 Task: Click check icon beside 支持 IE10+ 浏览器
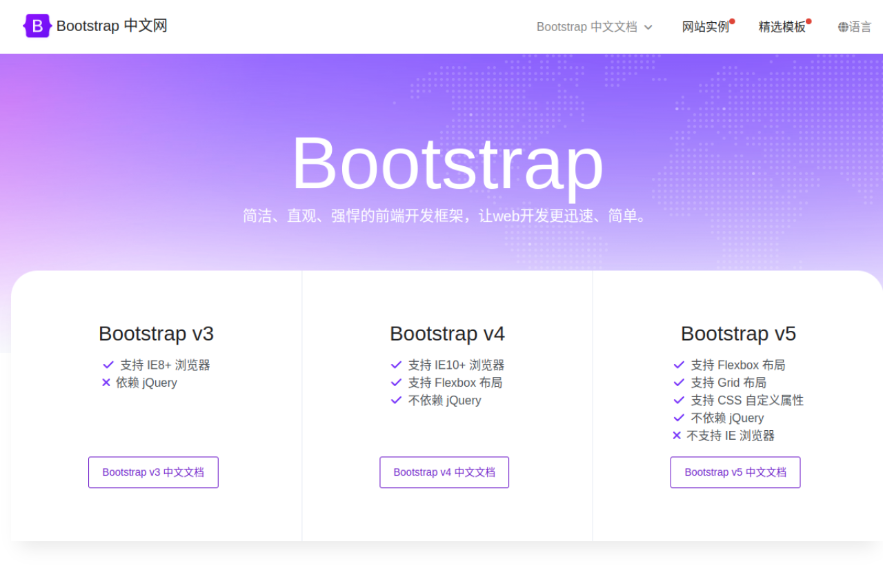pos(396,365)
